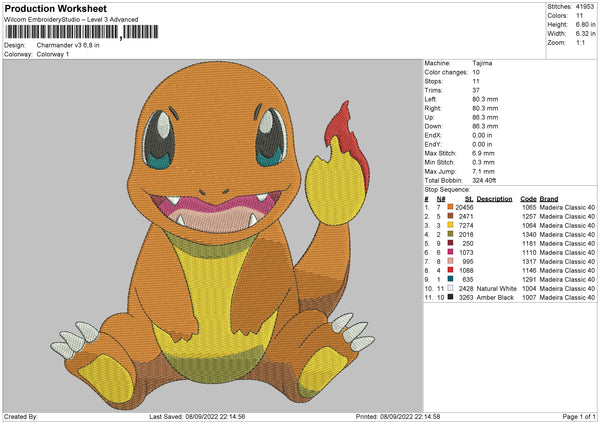This screenshot has width=600, height=424.
Task: Click the St. column header
Action: (469, 198)
